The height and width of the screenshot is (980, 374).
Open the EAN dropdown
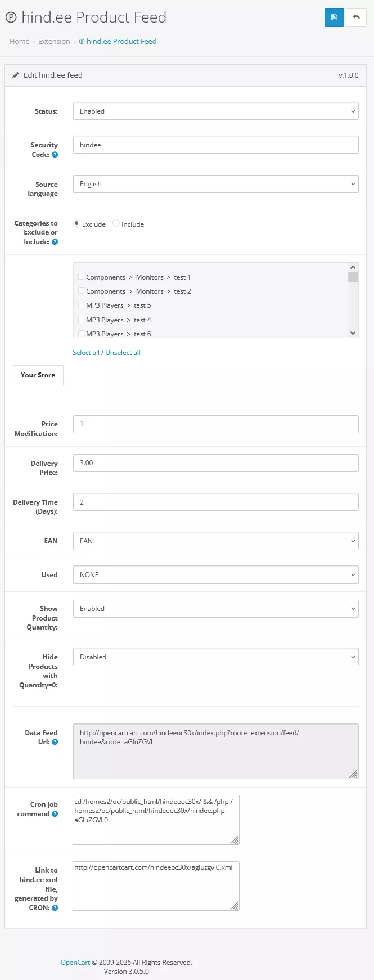(x=215, y=541)
